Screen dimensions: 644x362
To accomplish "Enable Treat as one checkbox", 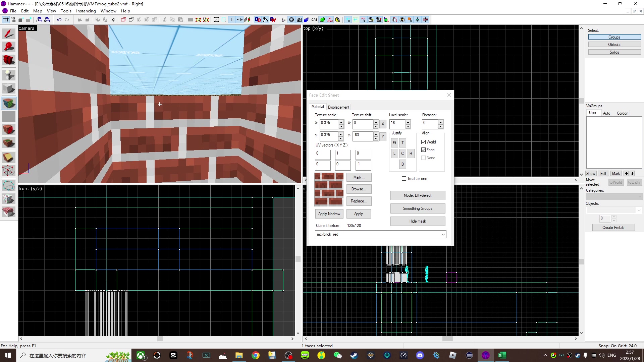I will pos(404,179).
